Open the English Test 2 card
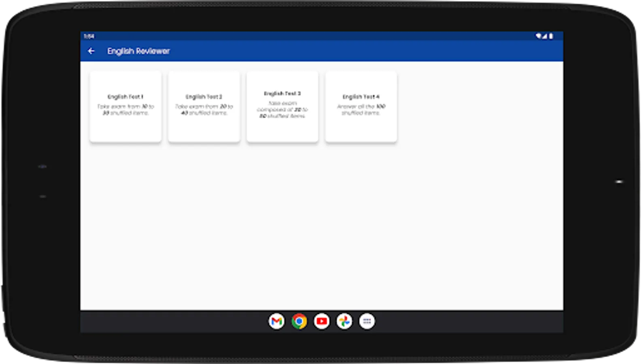641x364 pixels. 204,107
